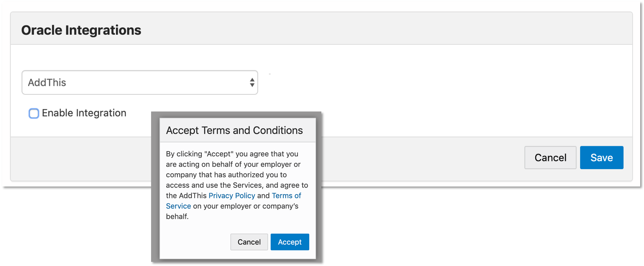
Task: Click the word AddThis in the select box
Action: tap(47, 83)
